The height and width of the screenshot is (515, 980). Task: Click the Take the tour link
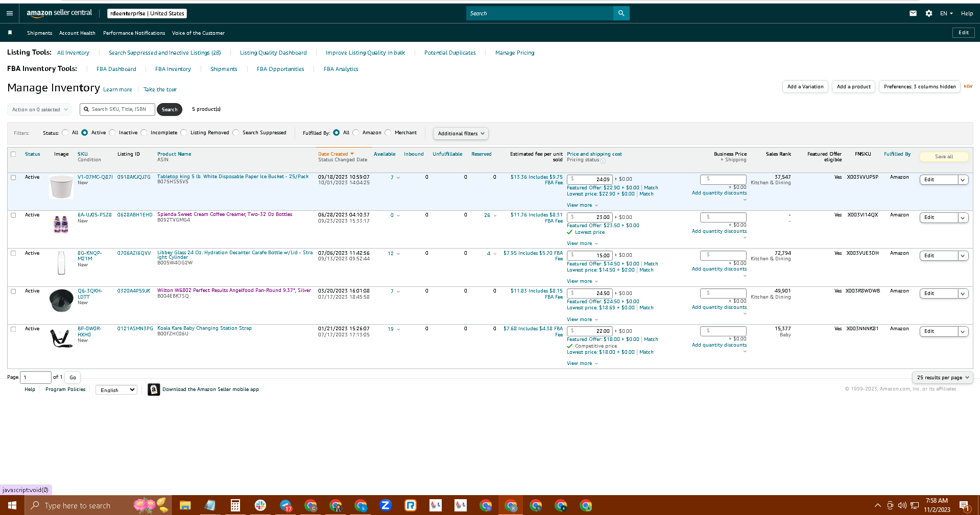pos(160,90)
